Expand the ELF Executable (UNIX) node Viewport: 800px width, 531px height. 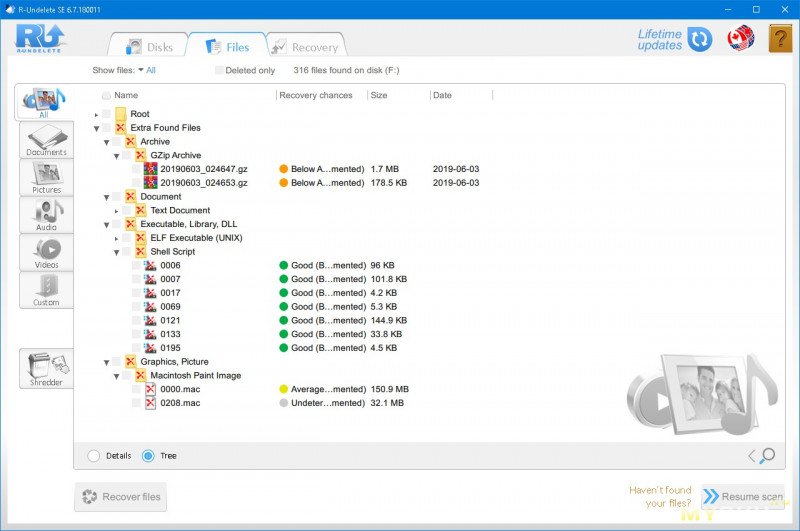(117, 238)
